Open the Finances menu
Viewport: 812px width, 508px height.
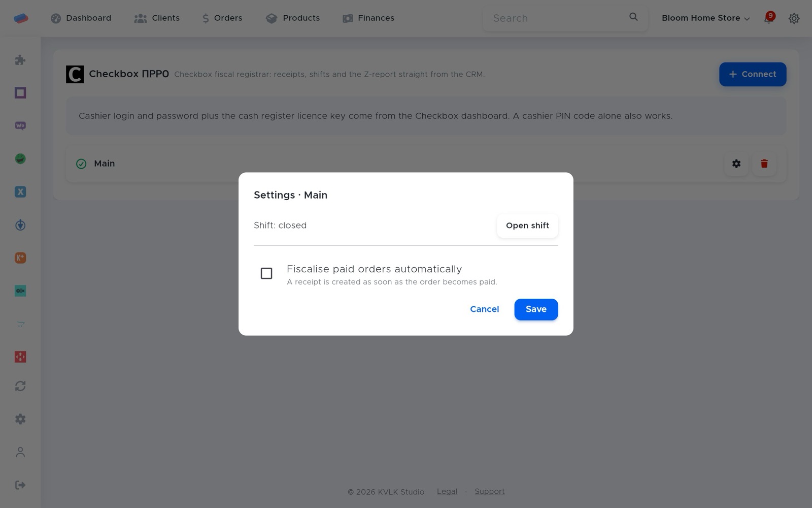point(368,18)
